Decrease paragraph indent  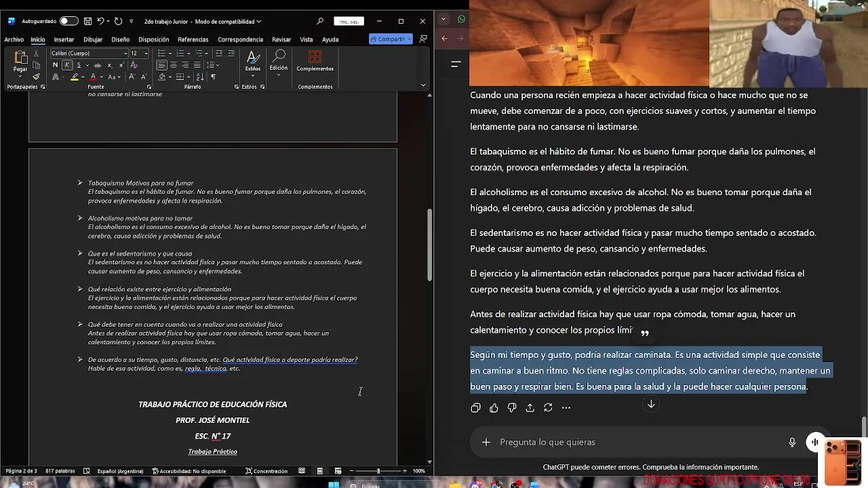tap(219, 53)
